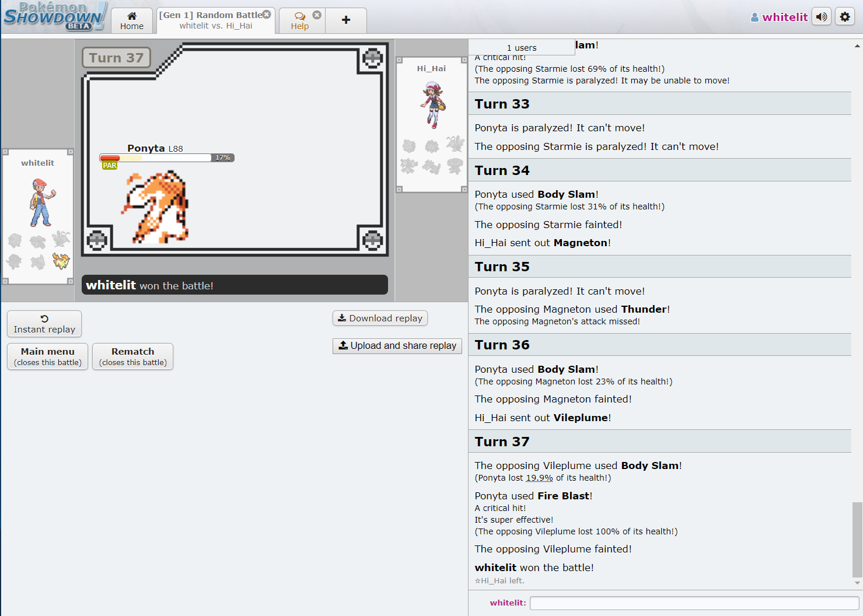863x616 pixels.
Task: Click the Turn 35 heading in the log
Action: tap(502, 267)
